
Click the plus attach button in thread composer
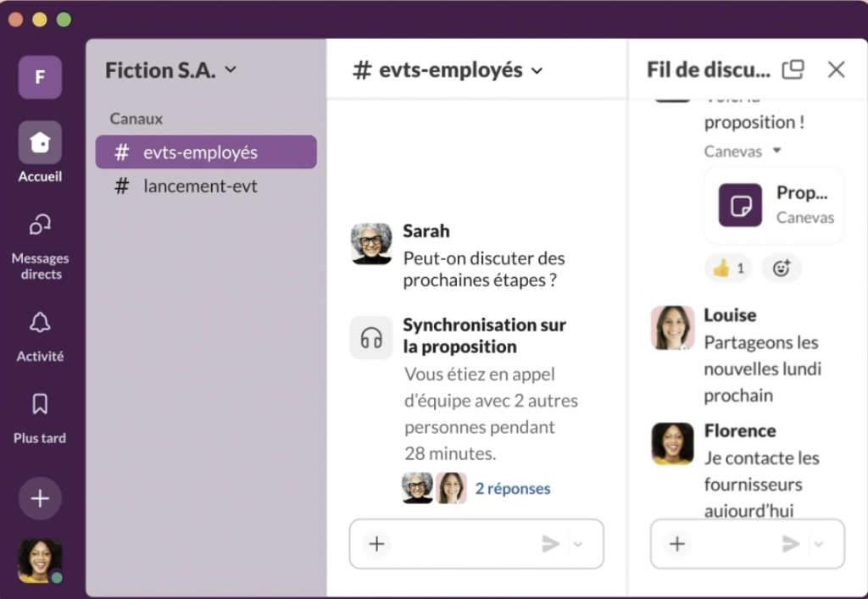676,544
